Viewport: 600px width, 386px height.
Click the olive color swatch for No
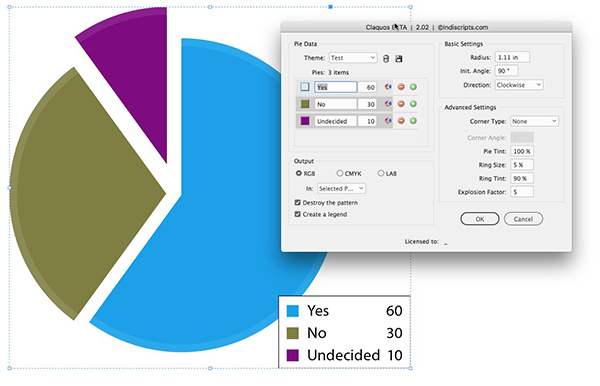pyautogui.click(x=305, y=104)
